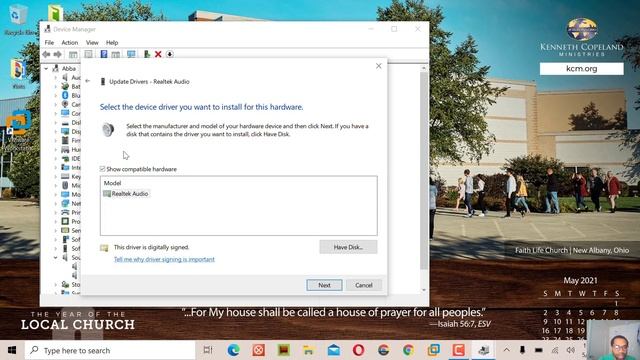Expand the Storage controllers category arrow
Image resolution: width=640 pixels, height=360 pixels.
pos(56,284)
